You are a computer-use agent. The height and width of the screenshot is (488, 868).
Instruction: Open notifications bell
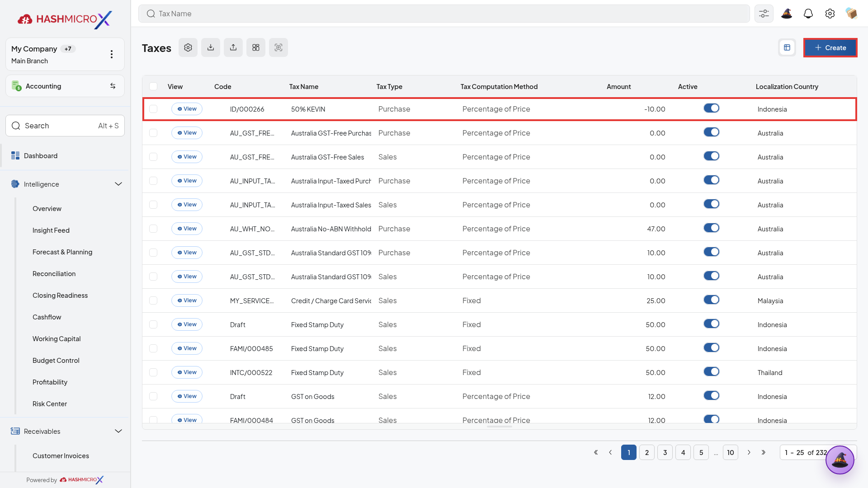(x=808, y=14)
